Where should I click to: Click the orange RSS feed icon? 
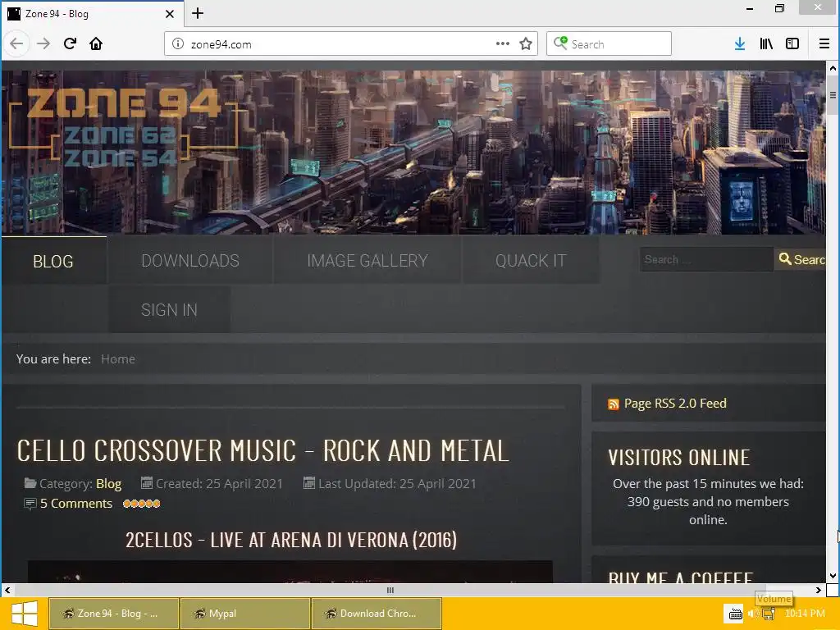(x=614, y=404)
